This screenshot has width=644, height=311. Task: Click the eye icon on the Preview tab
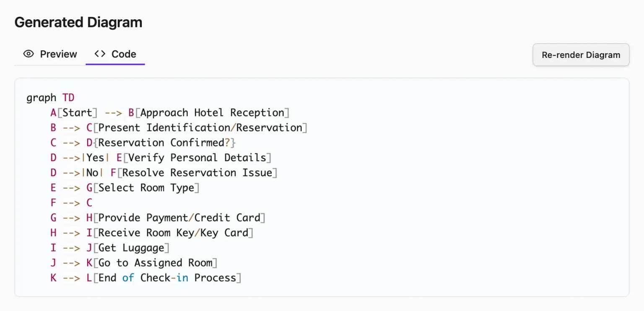(28, 54)
